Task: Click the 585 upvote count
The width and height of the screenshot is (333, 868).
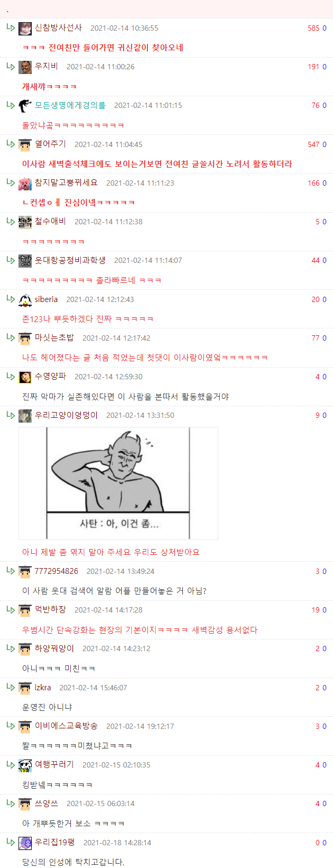Action: coord(313,28)
